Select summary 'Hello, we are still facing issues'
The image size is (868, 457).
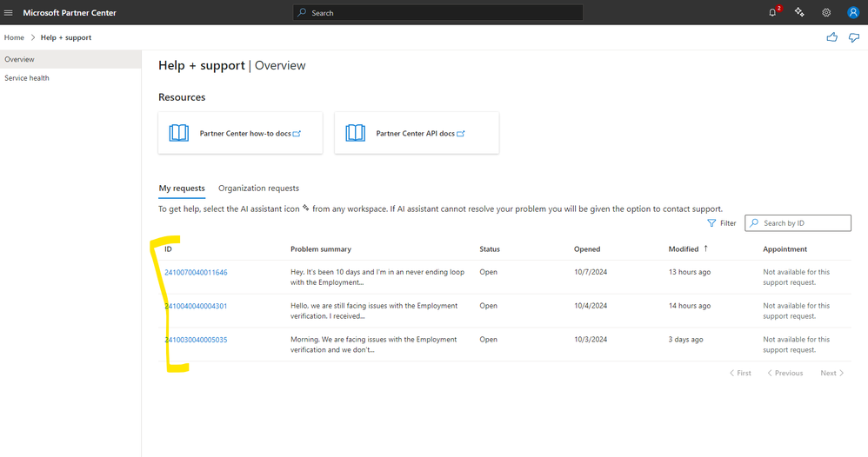point(374,311)
